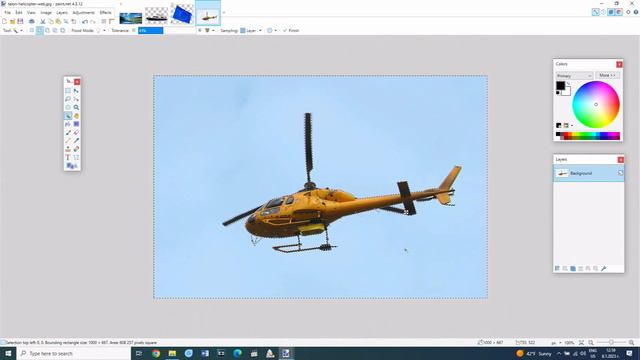Open the Sampling Layer dropdown

(251, 31)
